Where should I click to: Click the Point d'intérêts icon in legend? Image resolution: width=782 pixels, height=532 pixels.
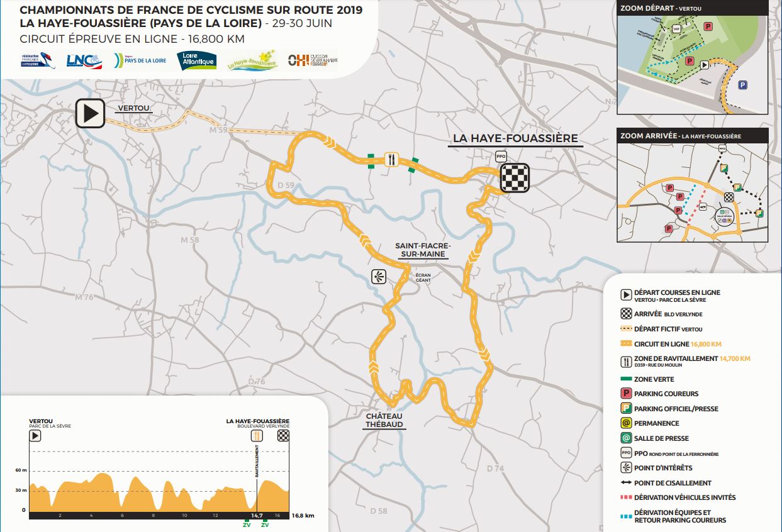[x=627, y=468]
